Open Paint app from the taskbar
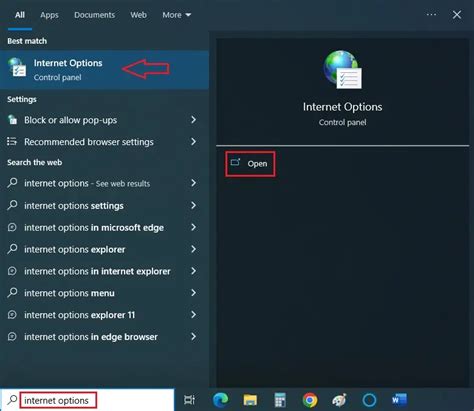474x411 pixels. point(339,400)
